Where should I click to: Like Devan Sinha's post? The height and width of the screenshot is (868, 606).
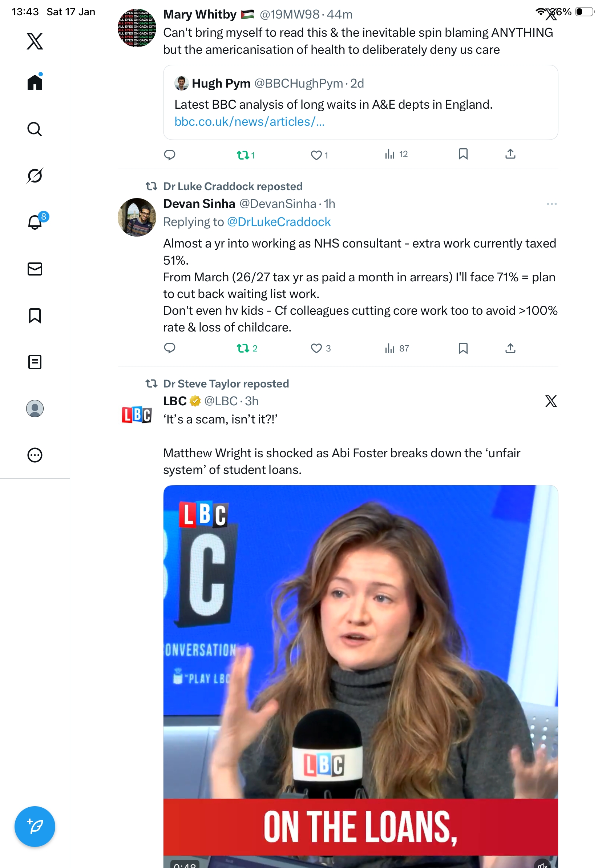point(316,348)
